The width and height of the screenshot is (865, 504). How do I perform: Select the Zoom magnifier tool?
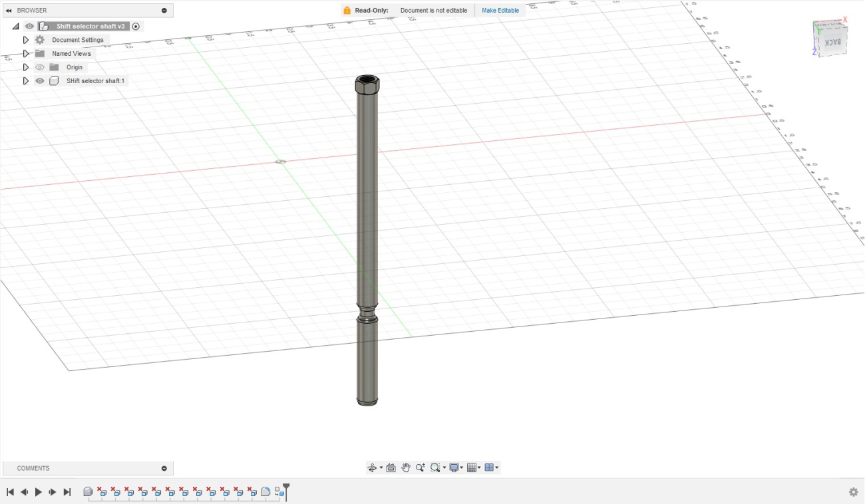coord(421,468)
